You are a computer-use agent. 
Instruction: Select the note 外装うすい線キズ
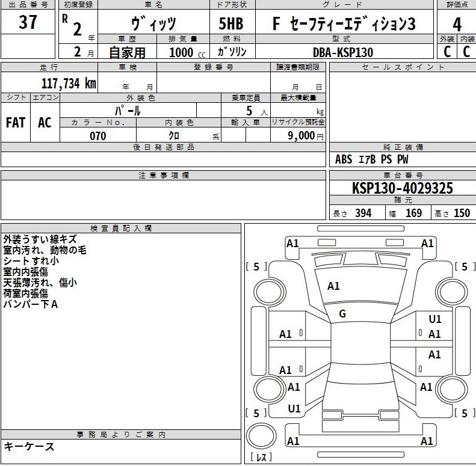(x=40, y=239)
